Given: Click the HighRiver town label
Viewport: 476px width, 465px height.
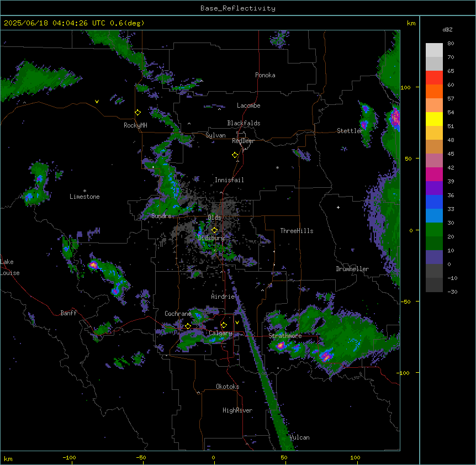Looking at the screenshot, I should pos(237,410).
